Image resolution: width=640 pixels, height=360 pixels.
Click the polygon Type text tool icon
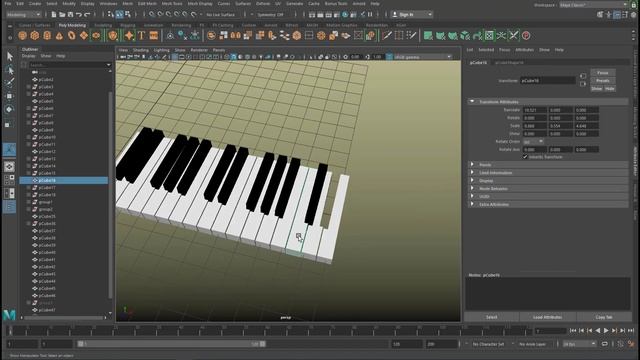point(141,36)
